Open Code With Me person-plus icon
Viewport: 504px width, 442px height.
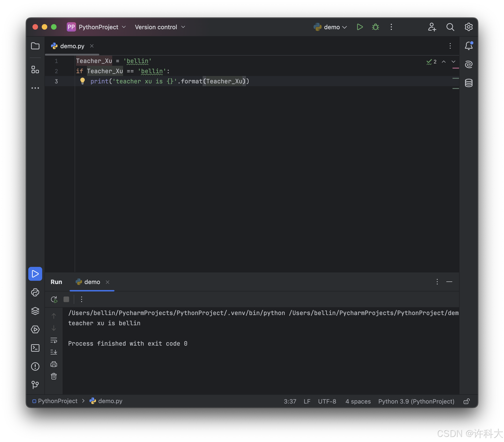[432, 27]
